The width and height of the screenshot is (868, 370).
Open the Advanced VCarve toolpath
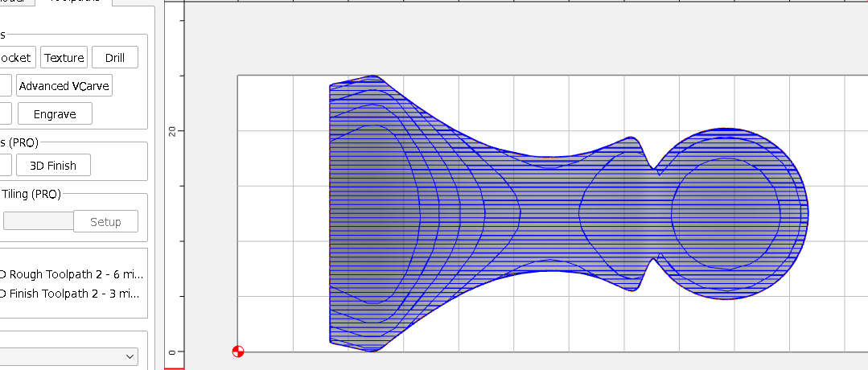coord(64,86)
